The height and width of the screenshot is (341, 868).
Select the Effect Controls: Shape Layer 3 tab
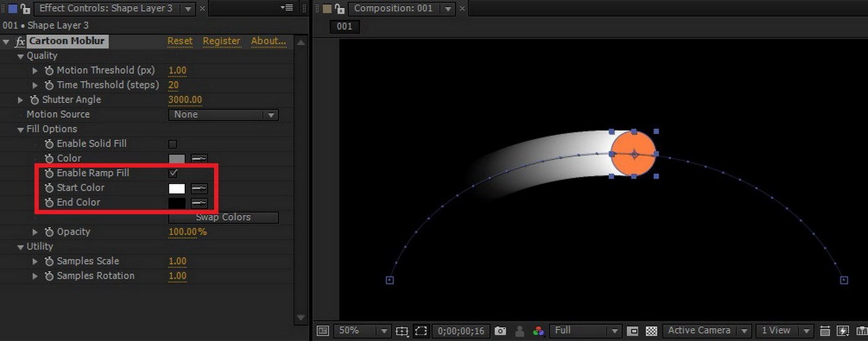(105, 9)
